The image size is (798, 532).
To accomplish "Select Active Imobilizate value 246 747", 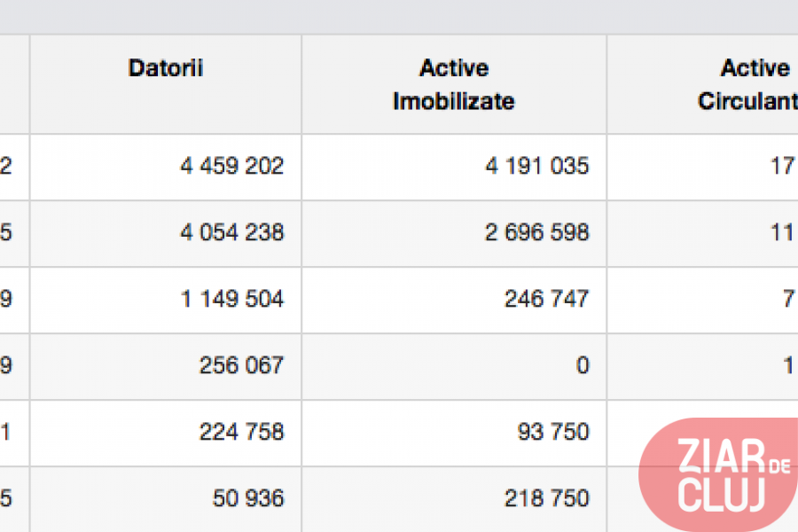I will pos(547,299).
